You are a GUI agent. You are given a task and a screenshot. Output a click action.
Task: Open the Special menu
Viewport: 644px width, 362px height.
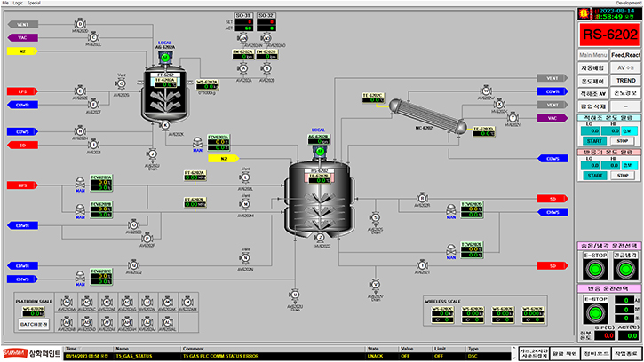(34, 3)
